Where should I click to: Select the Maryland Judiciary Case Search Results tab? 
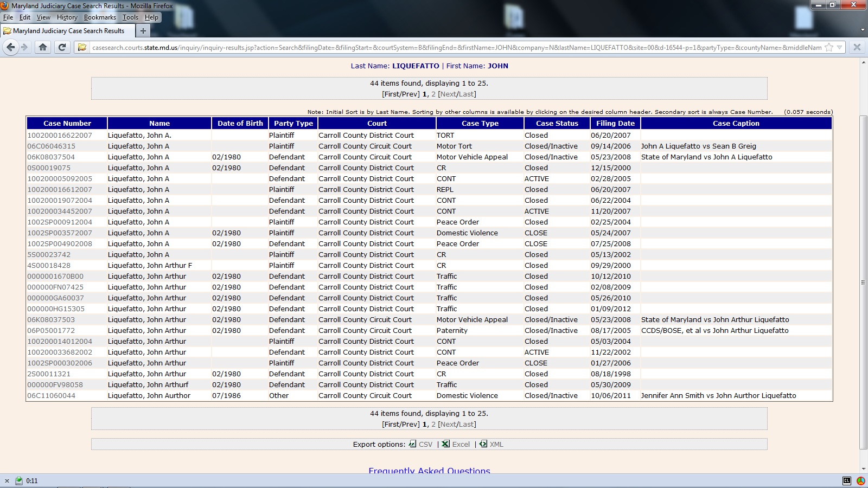(67, 31)
